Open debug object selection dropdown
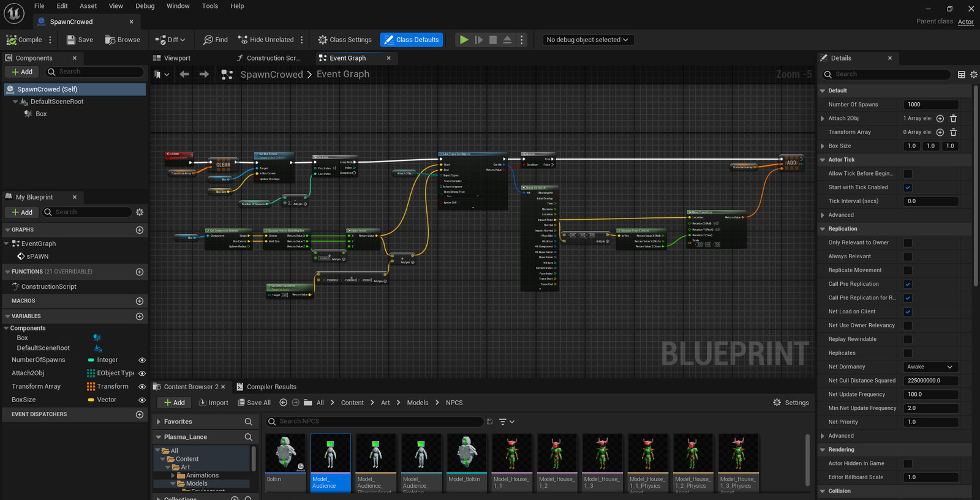Image resolution: width=980 pixels, height=500 pixels. coord(587,40)
